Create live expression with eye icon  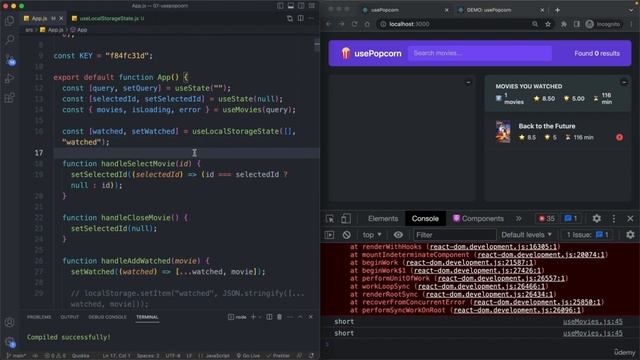tap(398, 235)
